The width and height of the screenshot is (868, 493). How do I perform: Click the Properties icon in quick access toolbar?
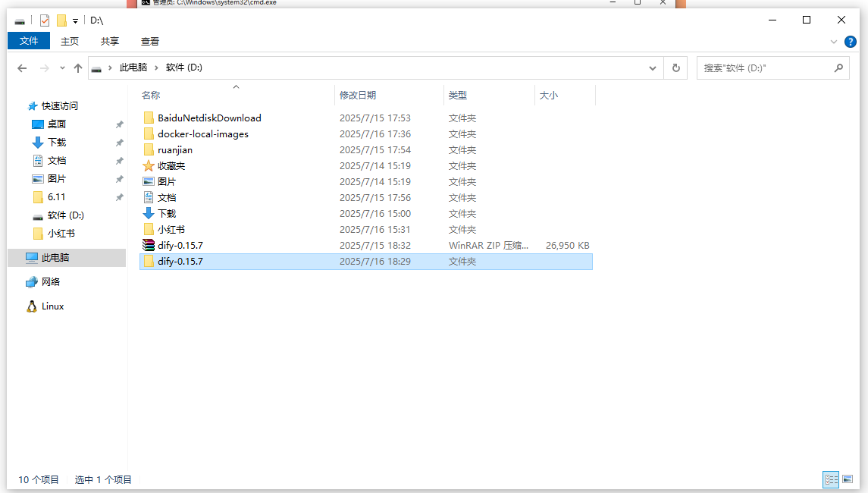tap(45, 20)
